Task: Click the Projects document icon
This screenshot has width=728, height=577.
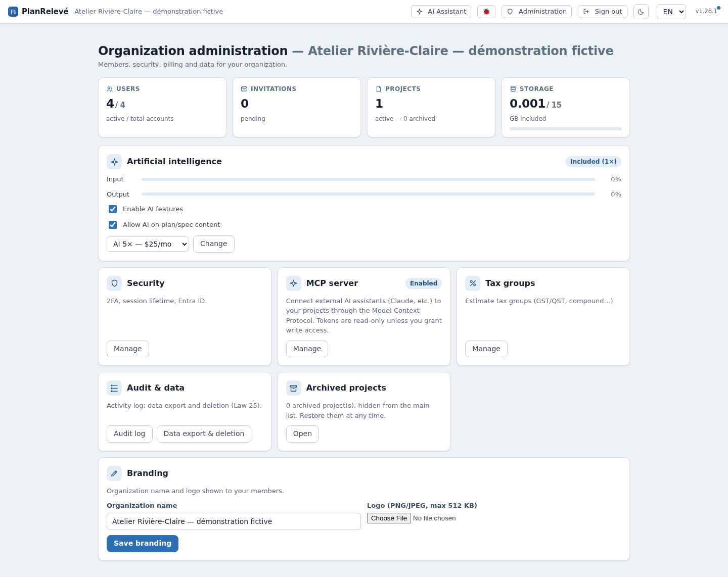Action: [379, 89]
